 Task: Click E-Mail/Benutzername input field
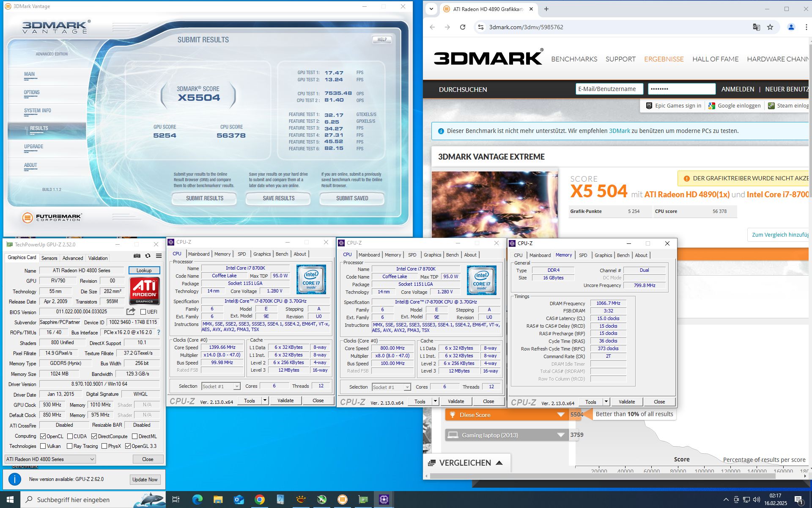pyautogui.click(x=609, y=89)
